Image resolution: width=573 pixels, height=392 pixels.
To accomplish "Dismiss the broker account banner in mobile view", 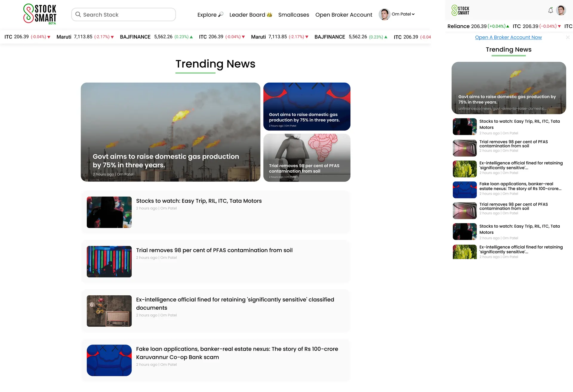I will click(x=568, y=37).
